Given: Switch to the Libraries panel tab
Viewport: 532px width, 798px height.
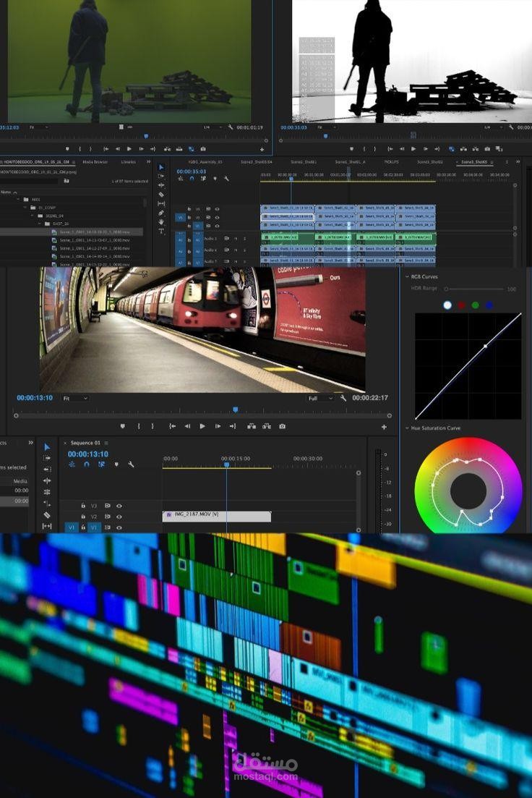Looking at the screenshot, I should click(x=128, y=162).
